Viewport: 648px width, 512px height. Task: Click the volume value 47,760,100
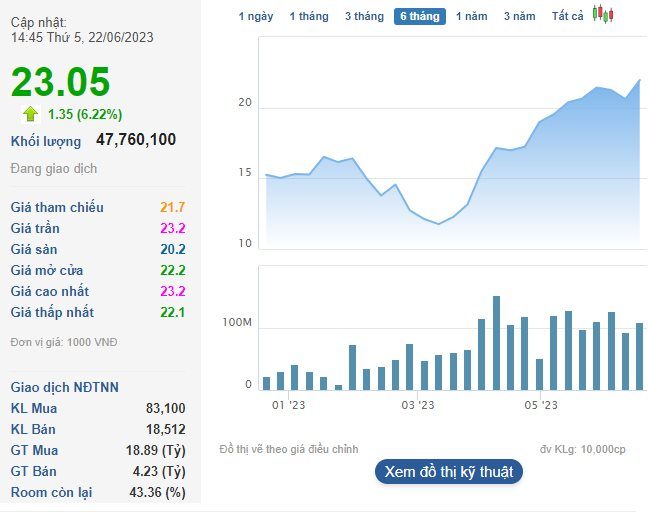click(136, 139)
